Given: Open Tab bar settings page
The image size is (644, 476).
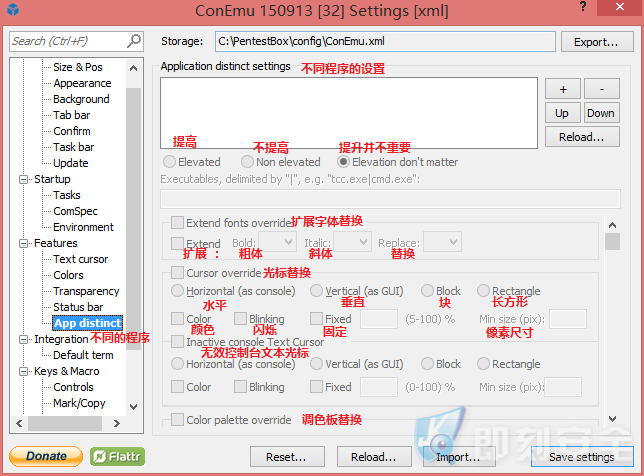Looking at the screenshot, I should click(x=71, y=115).
